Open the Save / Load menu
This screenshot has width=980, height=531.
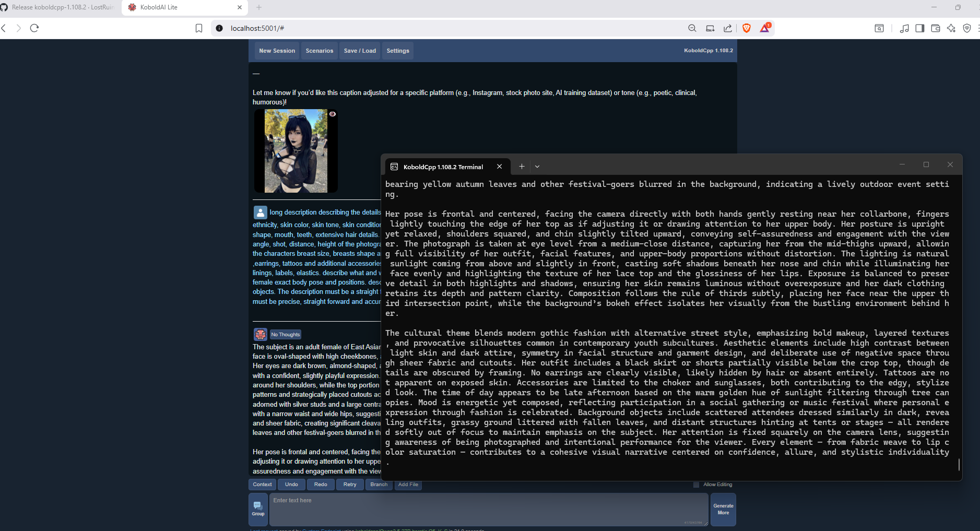point(360,51)
